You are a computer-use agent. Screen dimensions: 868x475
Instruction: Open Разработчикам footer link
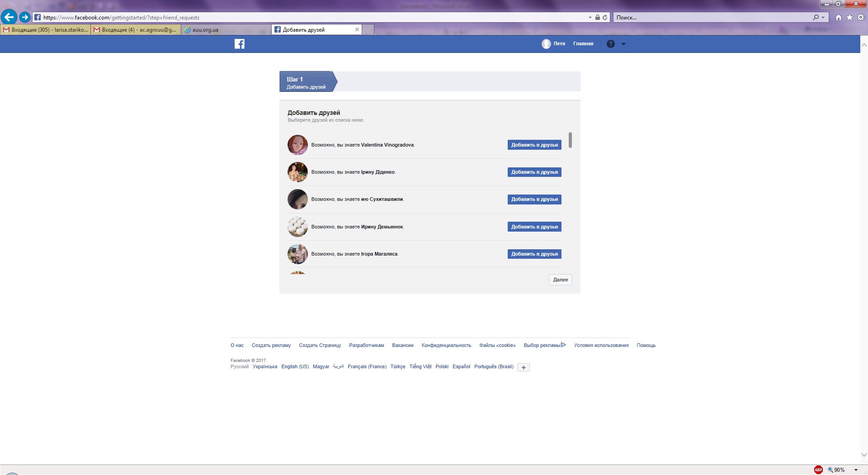coord(367,345)
